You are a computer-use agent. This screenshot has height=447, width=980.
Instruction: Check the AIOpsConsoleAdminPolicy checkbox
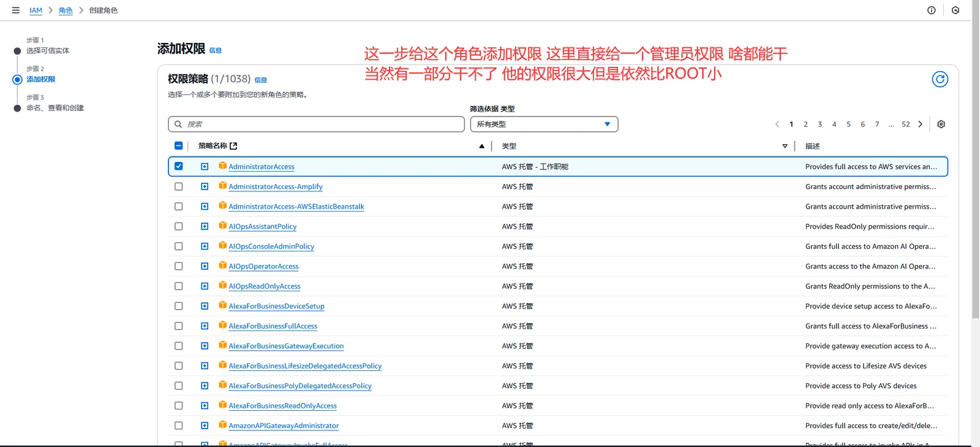(x=178, y=246)
